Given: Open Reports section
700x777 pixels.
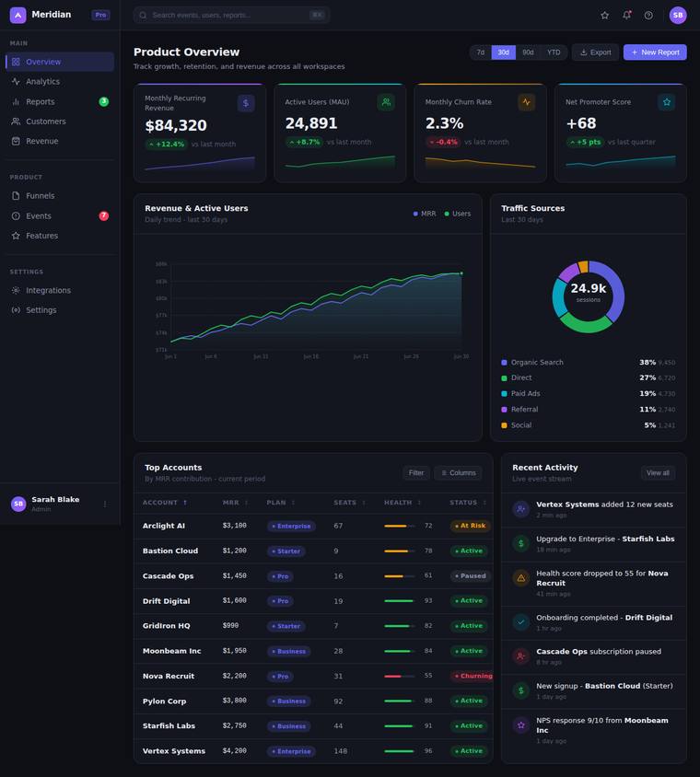Looking at the screenshot, I should coord(60,101).
